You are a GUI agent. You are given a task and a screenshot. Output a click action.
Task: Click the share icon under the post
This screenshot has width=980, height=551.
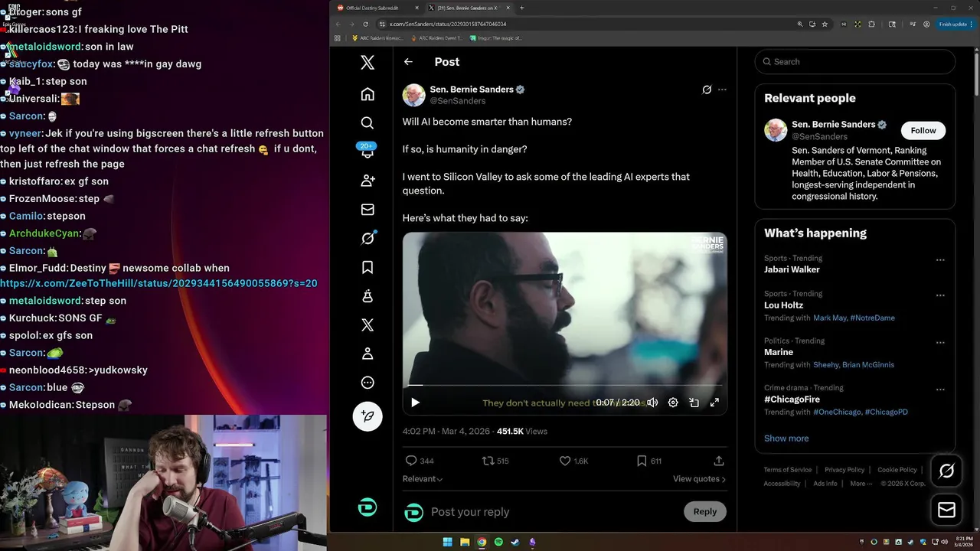point(719,461)
